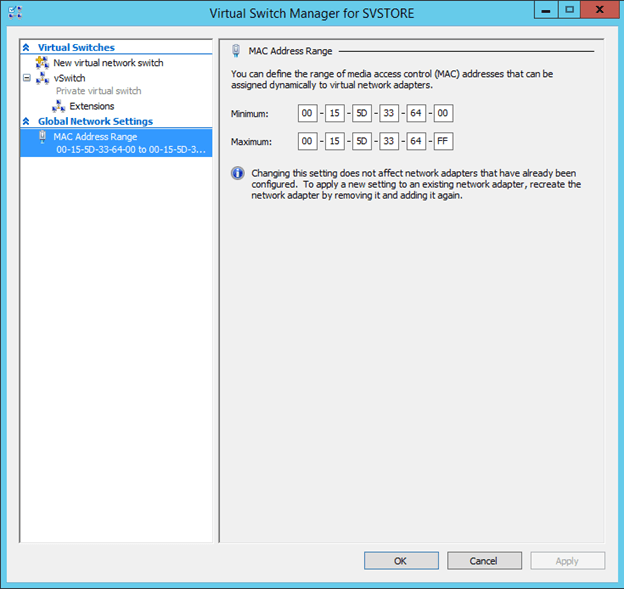Click the MAC Address Range header icon

click(236, 50)
